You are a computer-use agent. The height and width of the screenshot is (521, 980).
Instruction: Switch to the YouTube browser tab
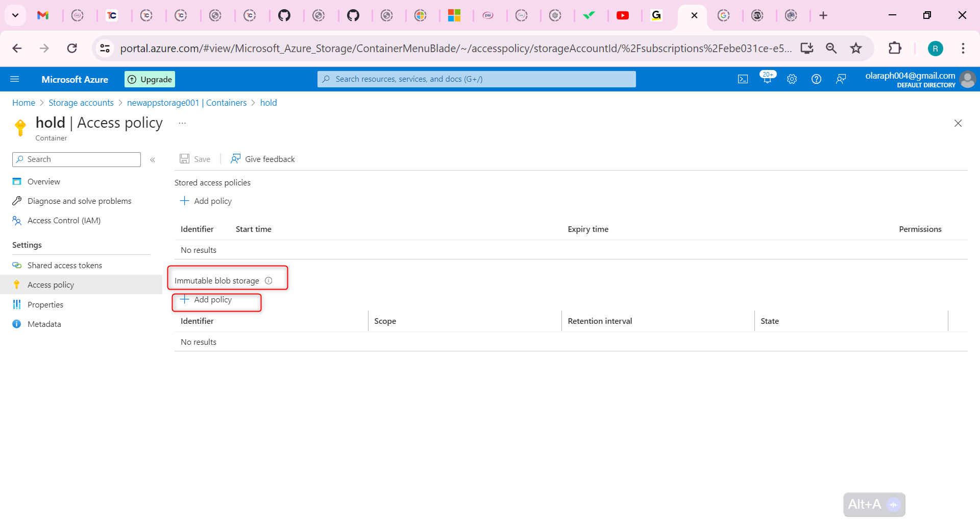pos(623,15)
